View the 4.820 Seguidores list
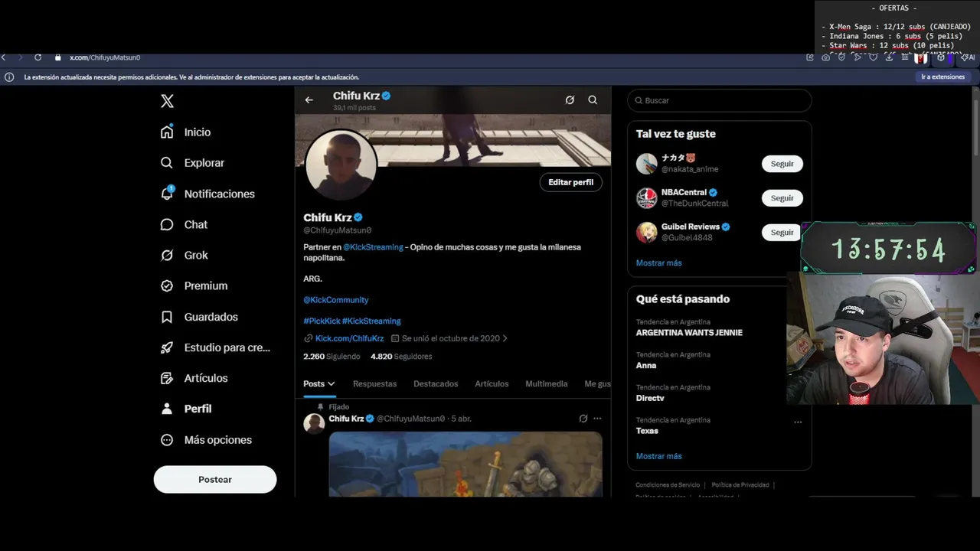 (x=401, y=357)
